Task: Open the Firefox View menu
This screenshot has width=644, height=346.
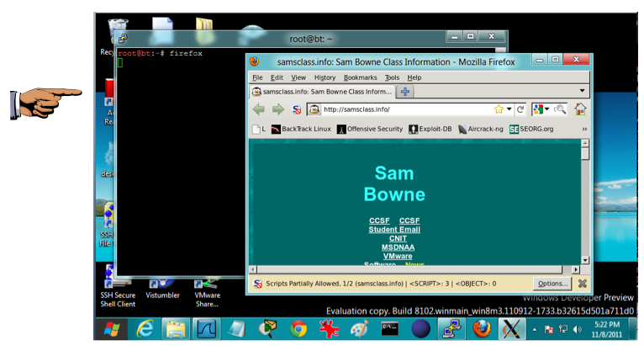Action: click(x=298, y=77)
